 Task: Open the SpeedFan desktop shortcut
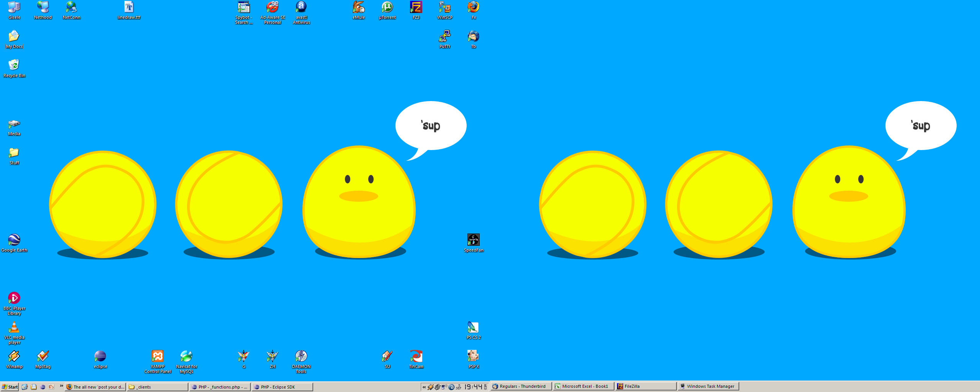click(474, 243)
